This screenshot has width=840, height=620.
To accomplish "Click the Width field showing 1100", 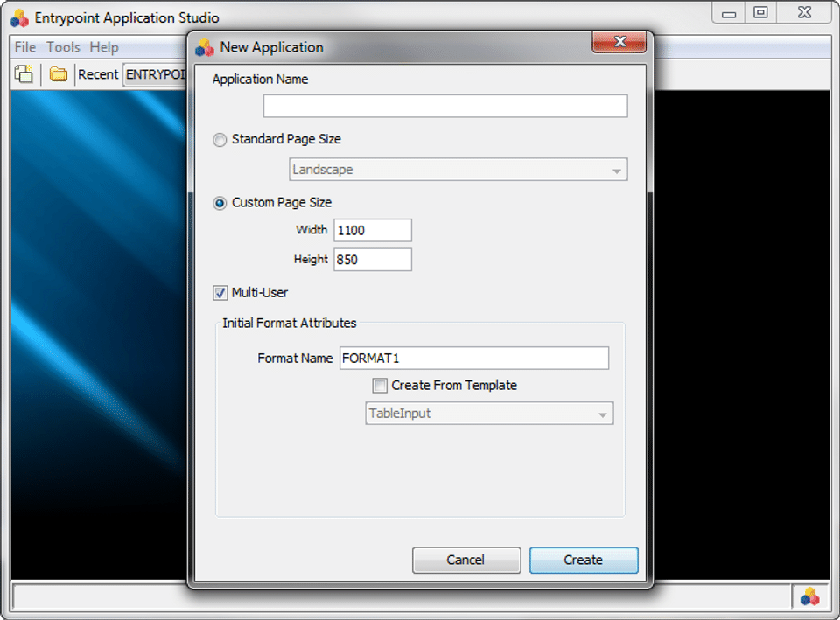I will 373,230.
